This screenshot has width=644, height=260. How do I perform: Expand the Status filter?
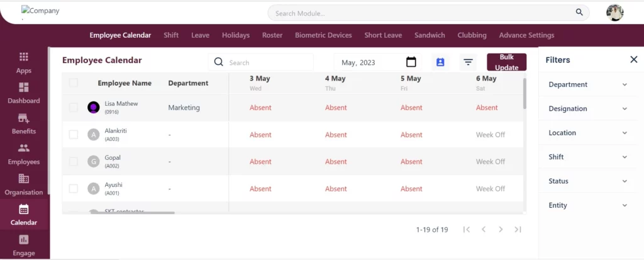(x=588, y=181)
